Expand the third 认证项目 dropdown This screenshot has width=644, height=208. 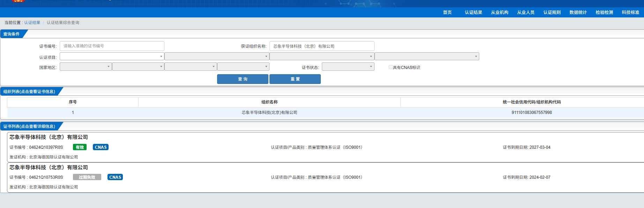322,56
